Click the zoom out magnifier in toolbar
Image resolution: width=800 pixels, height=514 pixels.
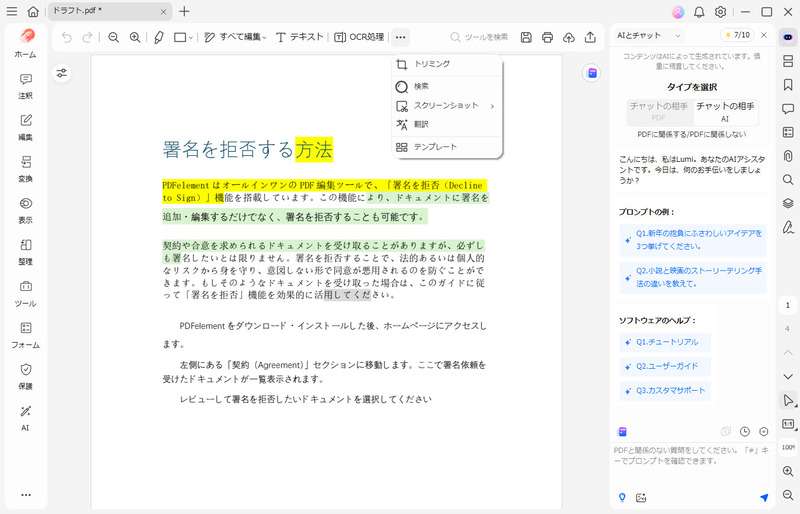pos(113,37)
